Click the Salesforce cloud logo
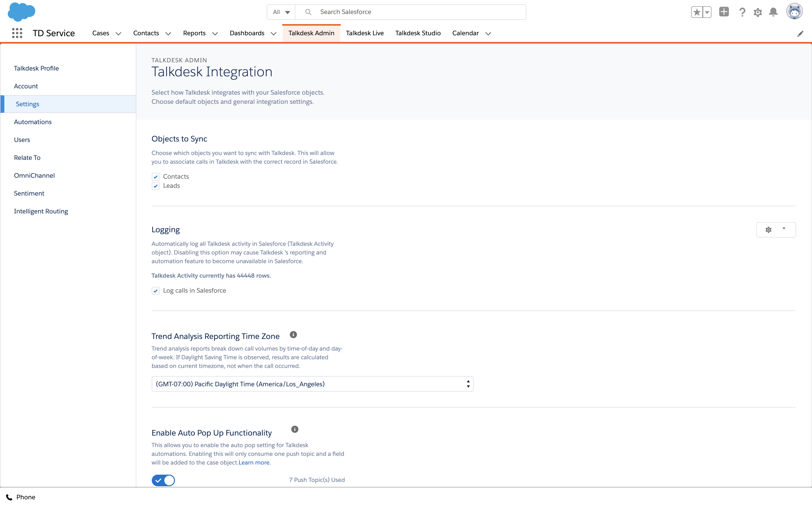Screen dimensions: 812x507 pyautogui.click(x=21, y=12)
